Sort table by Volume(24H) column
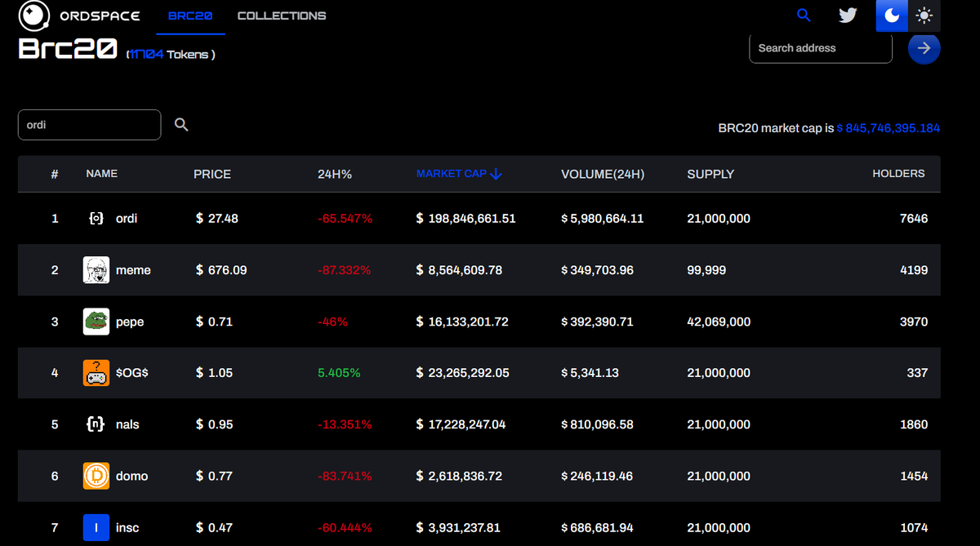The image size is (980, 546). pos(603,174)
